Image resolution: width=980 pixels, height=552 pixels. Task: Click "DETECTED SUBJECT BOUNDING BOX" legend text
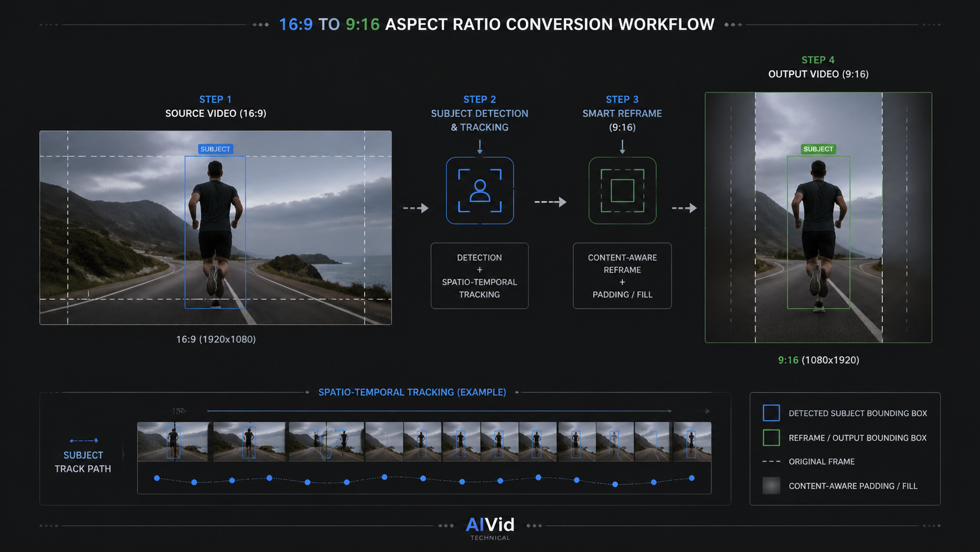857,413
